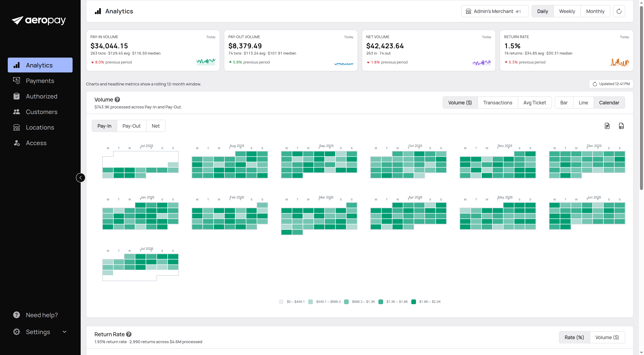644x355 pixels.
Task: Switch to Monthly granularity
Action: tap(595, 11)
